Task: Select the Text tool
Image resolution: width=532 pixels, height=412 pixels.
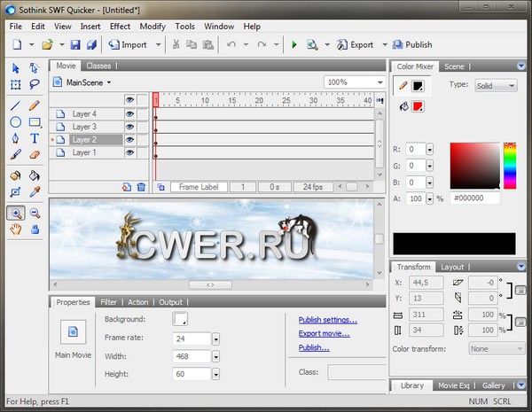Action: [x=35, y=137]
